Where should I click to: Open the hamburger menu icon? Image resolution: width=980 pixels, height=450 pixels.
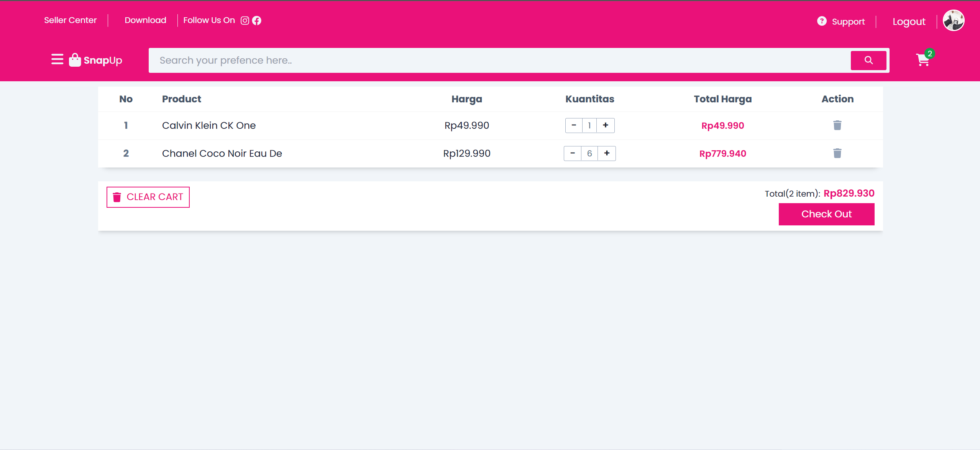tap(57, 59)
